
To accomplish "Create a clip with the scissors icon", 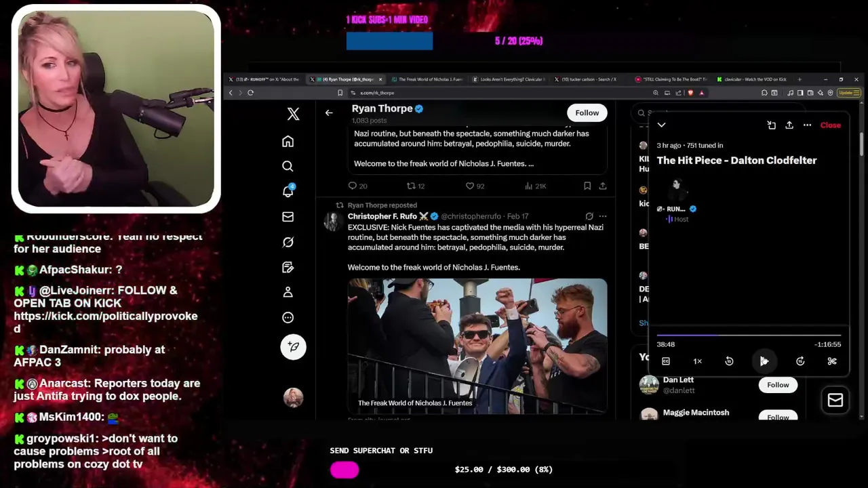I will (832, 361).
